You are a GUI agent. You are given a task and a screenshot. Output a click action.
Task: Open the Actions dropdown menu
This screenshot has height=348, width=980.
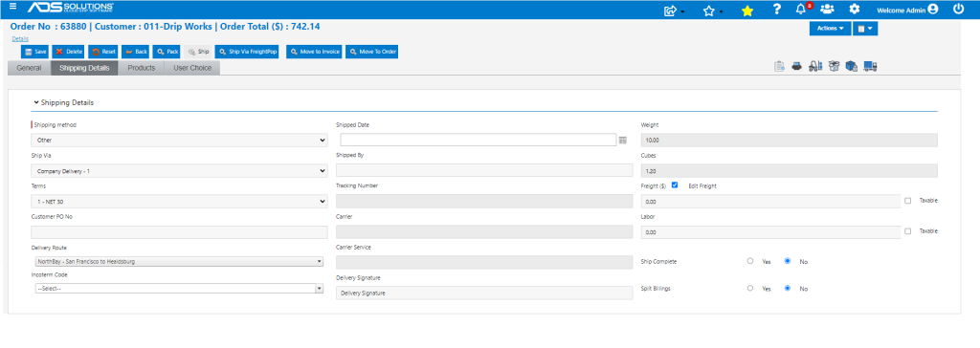click(x=830, y=28)
